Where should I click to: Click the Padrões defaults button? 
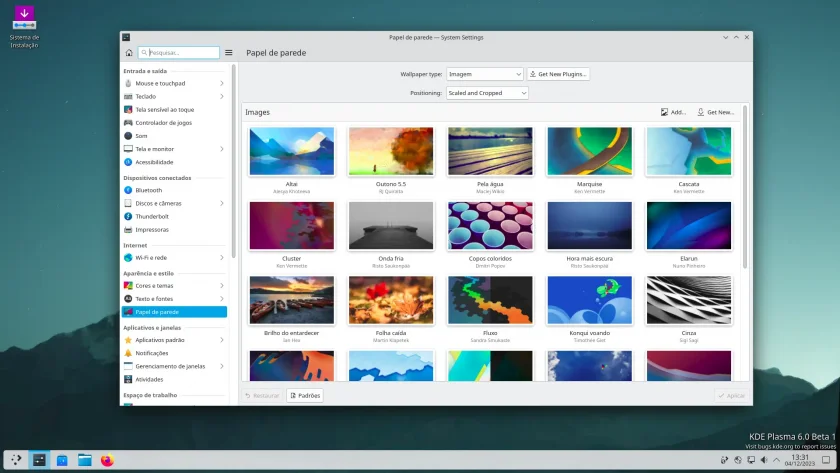click(x=305, y=395)
